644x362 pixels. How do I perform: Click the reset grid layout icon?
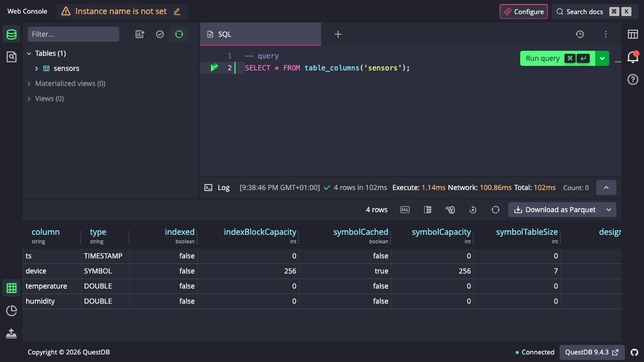click(x=473, y=210)
